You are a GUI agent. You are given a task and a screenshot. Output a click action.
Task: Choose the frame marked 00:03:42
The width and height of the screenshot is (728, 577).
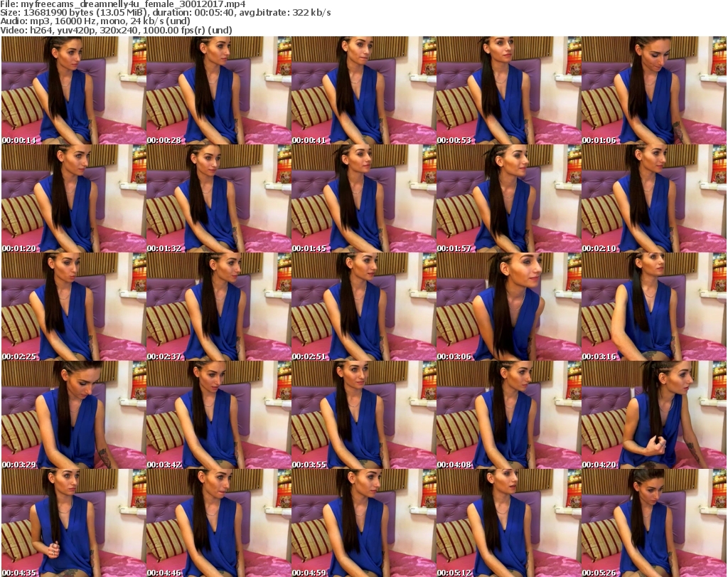pos(219,415)
